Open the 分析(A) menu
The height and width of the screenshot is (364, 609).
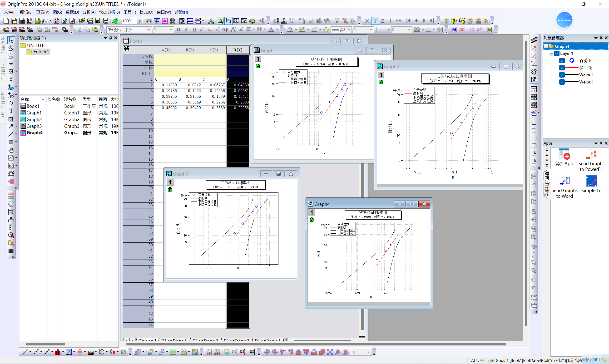(89, 12)
